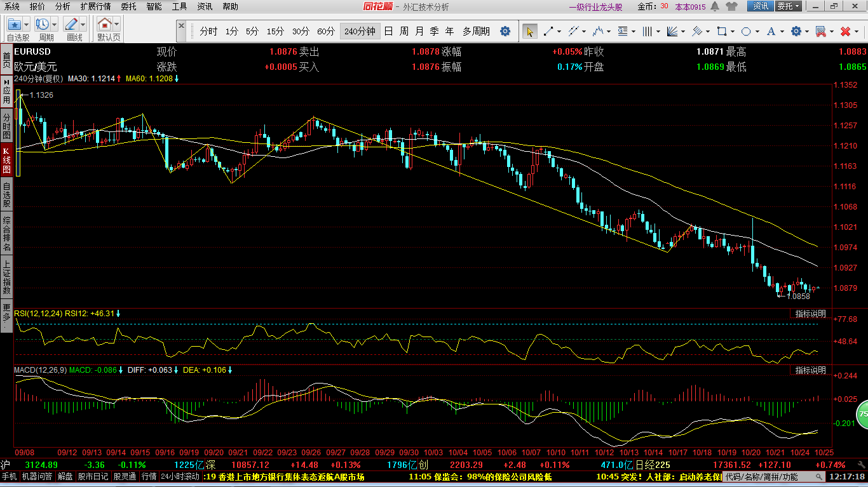Screen dimensions: 868x487
Task: Select the ellipse drawing tool
Action: [747, 31]
